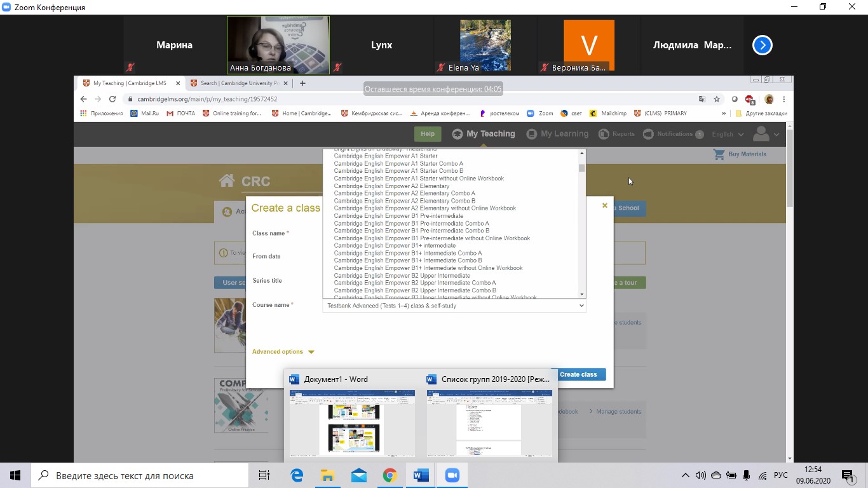Click the translate page icon
This screenshot has width=868, height=488.
tap(702, 99)
